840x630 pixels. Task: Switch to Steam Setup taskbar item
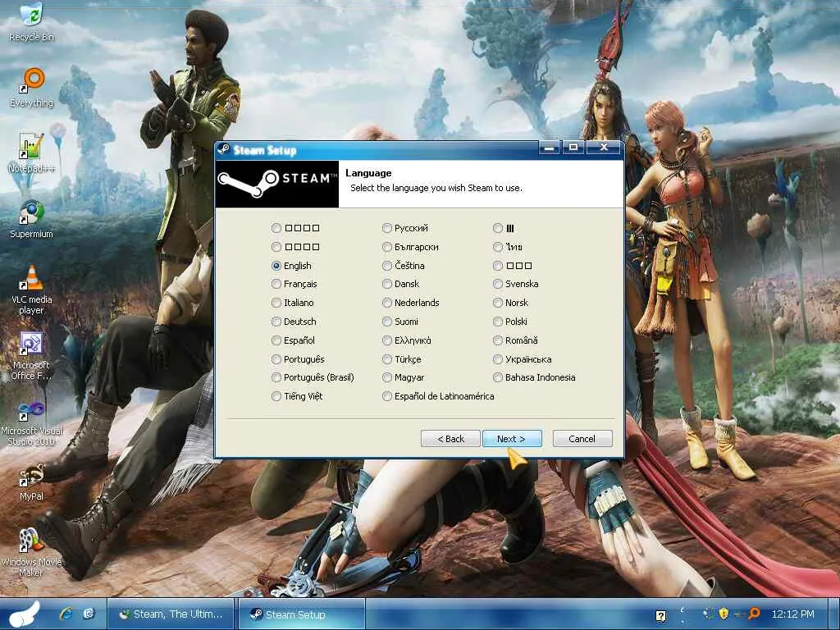[x=302, y=614]
